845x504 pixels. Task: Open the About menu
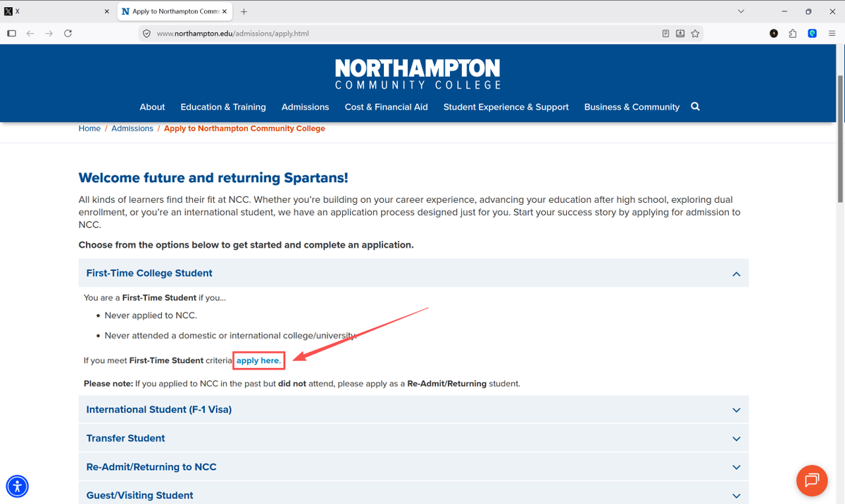click(x=152, y=107)
